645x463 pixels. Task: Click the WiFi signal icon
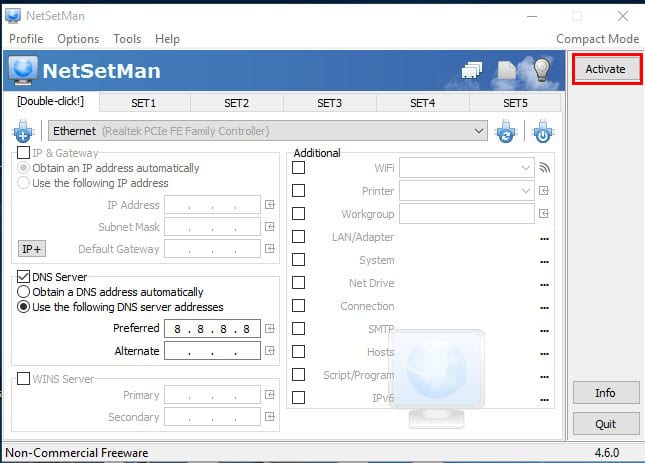[544, 168]
